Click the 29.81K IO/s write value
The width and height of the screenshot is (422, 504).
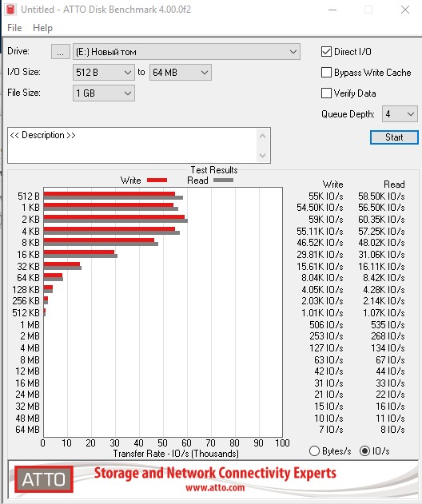pos(320,255)
